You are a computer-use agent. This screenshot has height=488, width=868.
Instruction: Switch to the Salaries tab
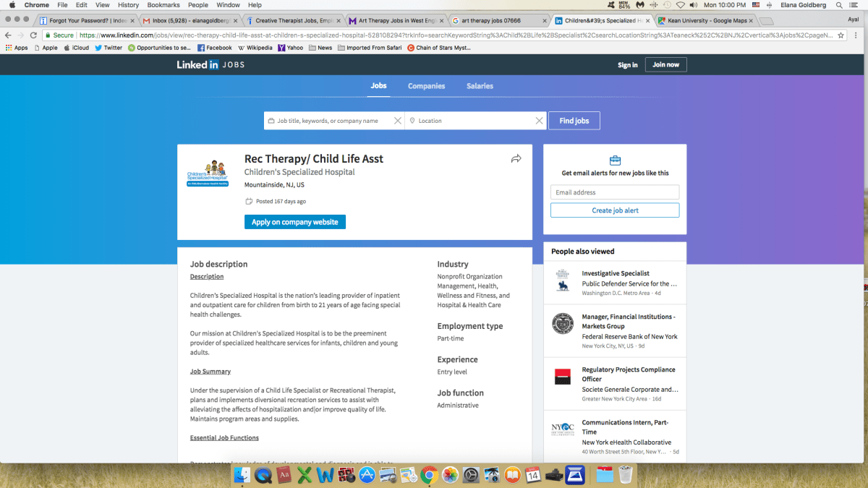tap(480, 86)
